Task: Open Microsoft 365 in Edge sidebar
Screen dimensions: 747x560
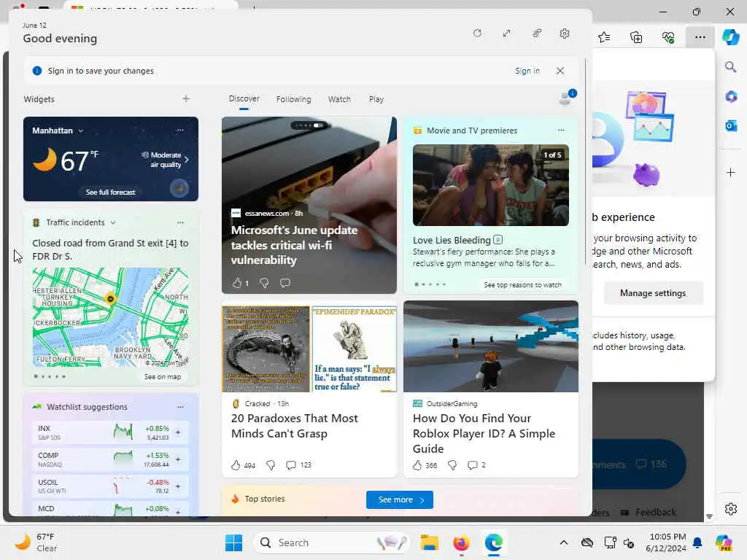Action: (731, 96)
